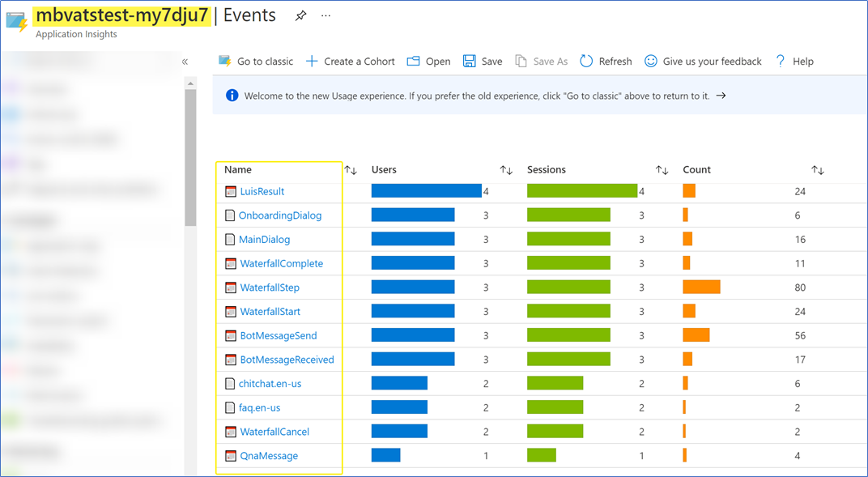The width and height of the screenshot is (868, 477).
Task: Toggle sort order on the Sessions column
Action: (662, 169)
